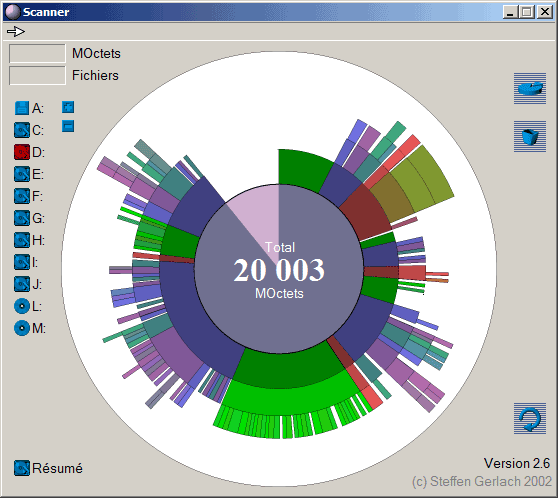Screen dimensions: 558x498
Task: Click the blue undo/rescan arrow icon
Action: click(x=530, y=419)
